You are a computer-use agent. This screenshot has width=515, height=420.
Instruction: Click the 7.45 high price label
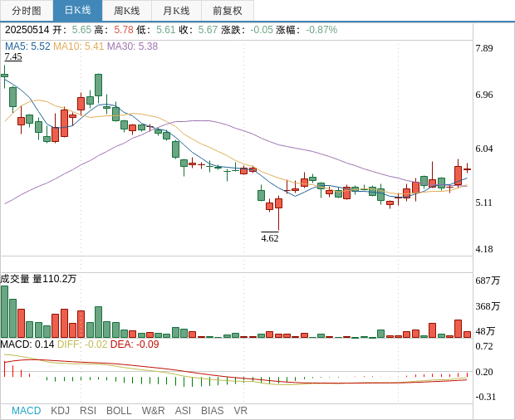click(x=13, y=56)
